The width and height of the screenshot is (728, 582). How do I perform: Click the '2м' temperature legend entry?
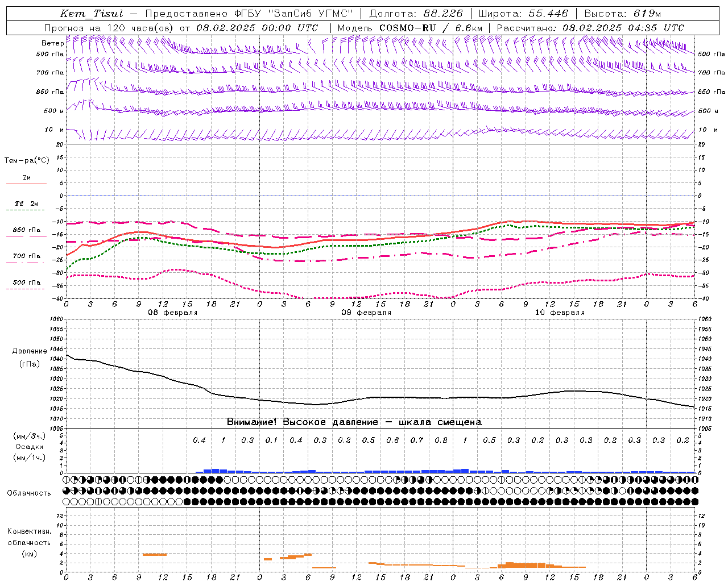27,178
